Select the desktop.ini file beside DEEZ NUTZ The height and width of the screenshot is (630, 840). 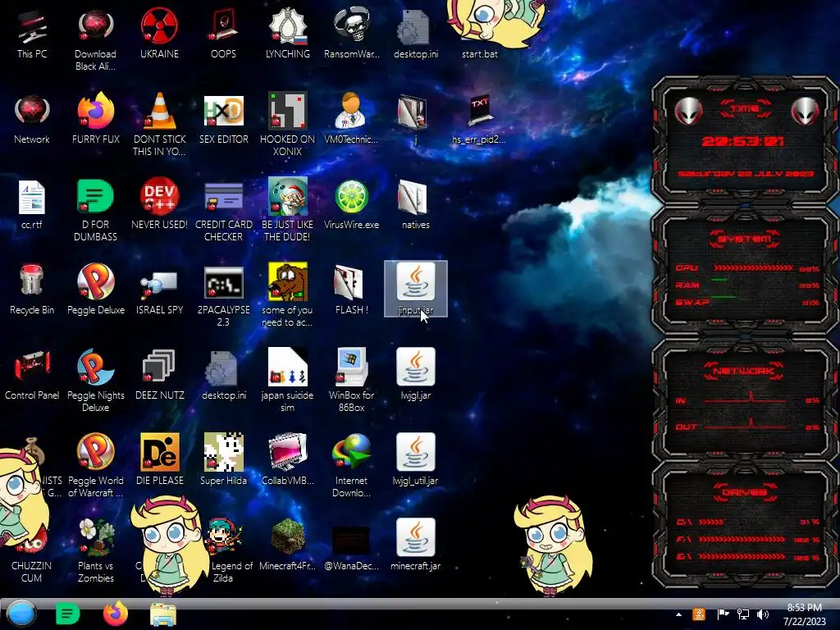(223, 375)
